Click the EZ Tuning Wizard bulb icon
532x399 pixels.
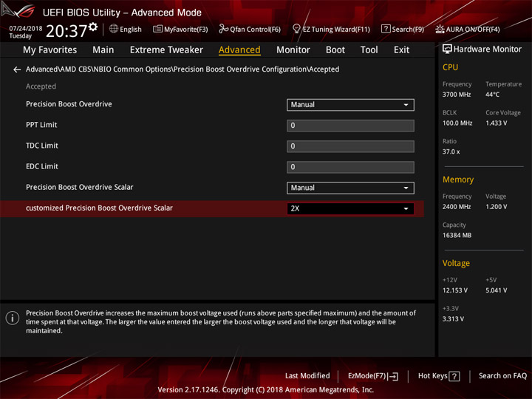click(x=296, y=29)
